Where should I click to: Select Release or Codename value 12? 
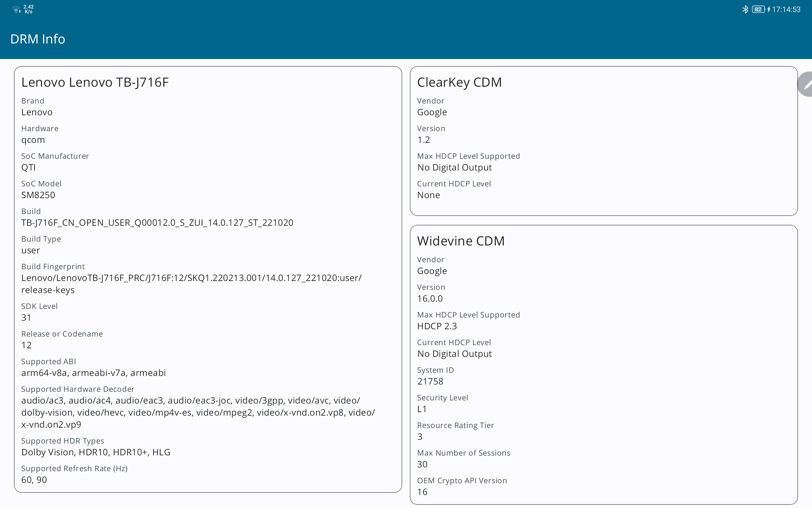(26, 345)
